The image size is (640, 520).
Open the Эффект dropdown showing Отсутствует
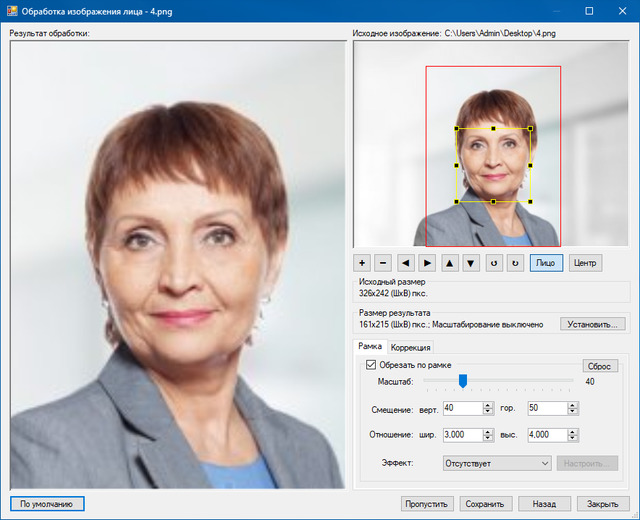497,463
